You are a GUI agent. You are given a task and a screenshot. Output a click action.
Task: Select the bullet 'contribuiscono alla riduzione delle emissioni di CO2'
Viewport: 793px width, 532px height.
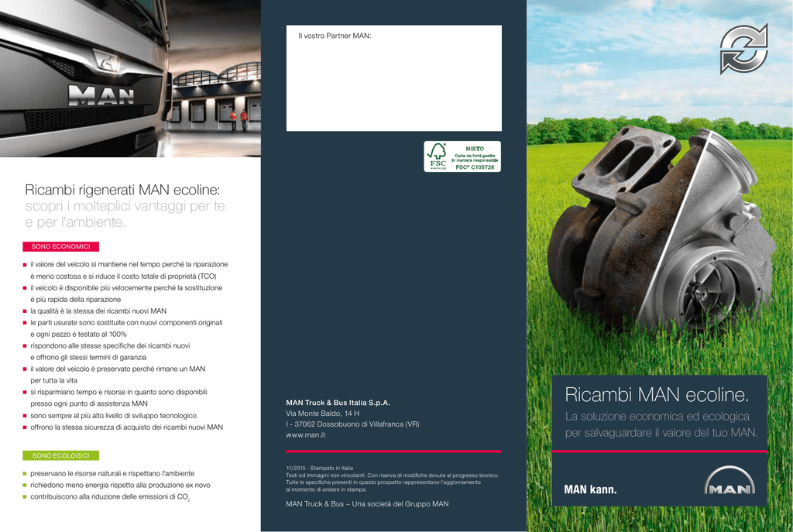[x=110, y=497]
